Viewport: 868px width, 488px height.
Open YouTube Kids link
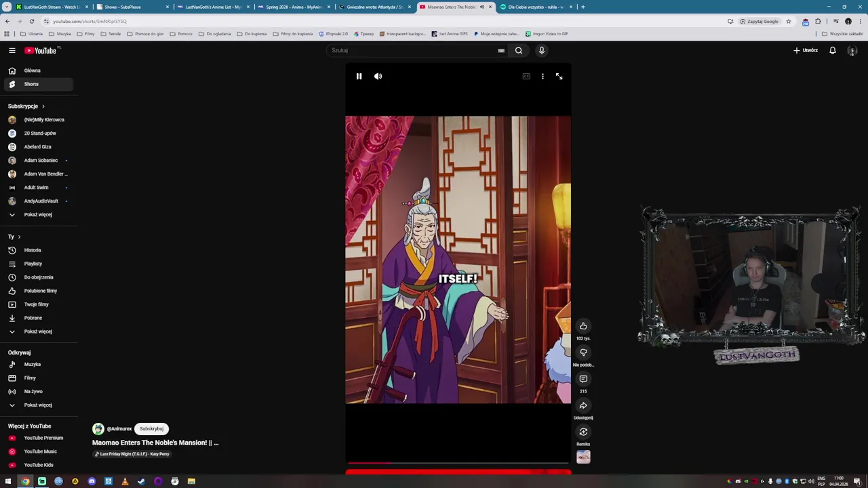38,465
